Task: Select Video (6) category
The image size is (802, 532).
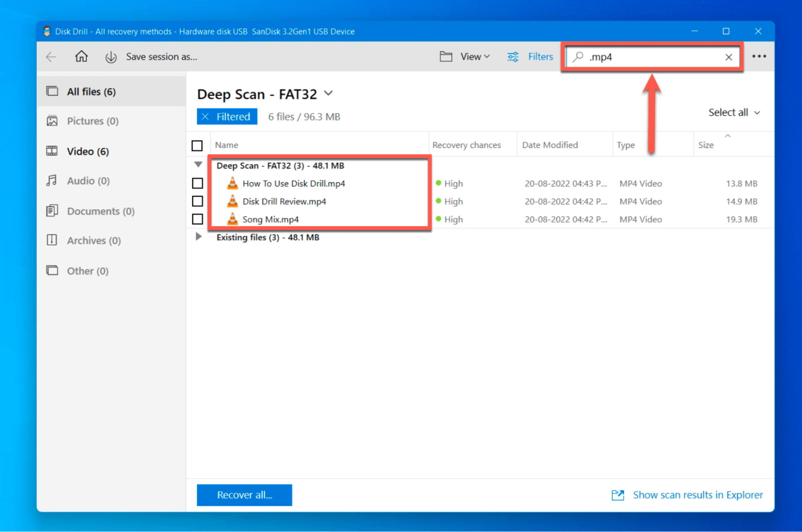Action: pos(111,151)
